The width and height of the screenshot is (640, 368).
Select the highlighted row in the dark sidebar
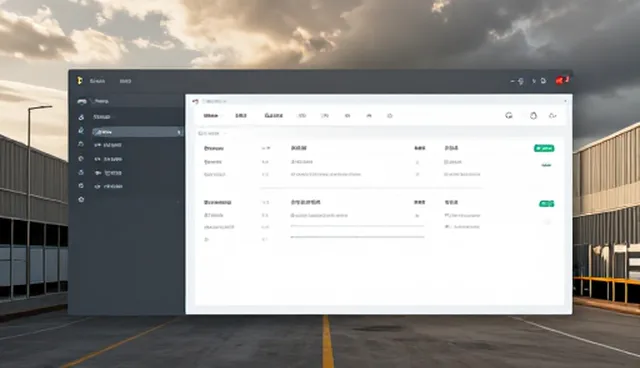(x=137, y=132)
